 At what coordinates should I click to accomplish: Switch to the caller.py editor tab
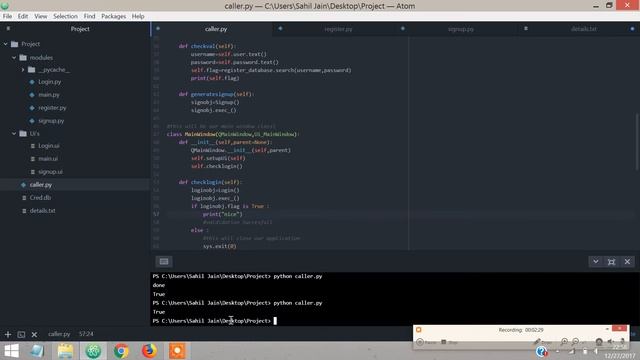point(216,29)
